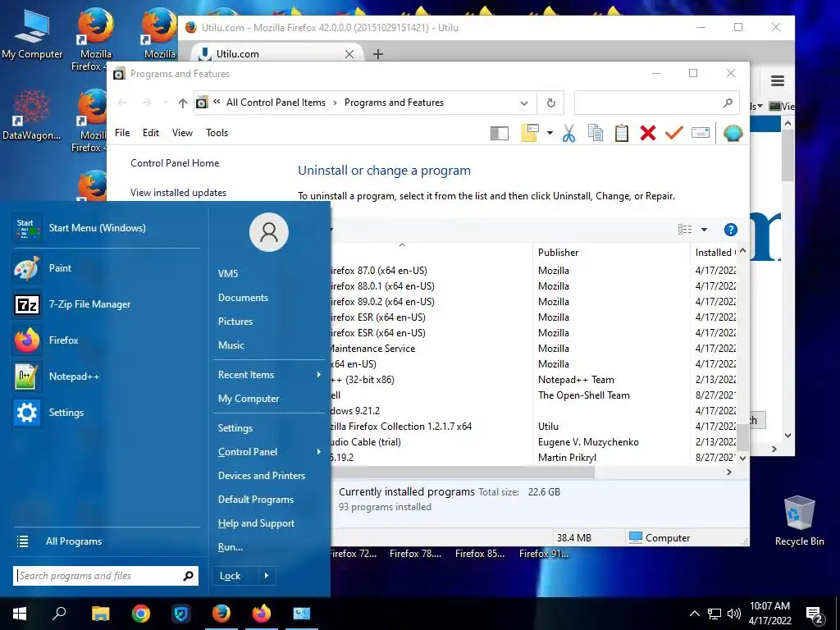840x630 pixels.
Task: Click the horizontal scrollbar of programs list
Action: click(x=463, y=472)
